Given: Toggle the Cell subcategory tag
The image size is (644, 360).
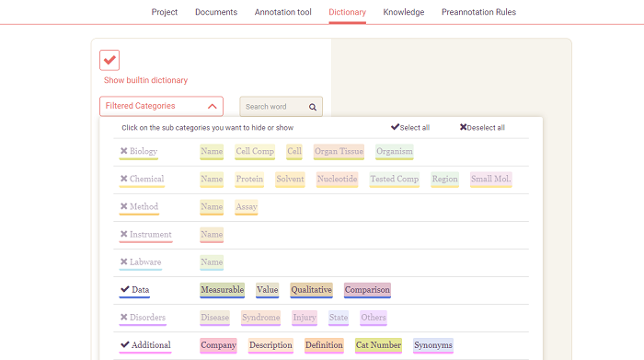Looking at the screenshot, I should click(x=294, y=151).
